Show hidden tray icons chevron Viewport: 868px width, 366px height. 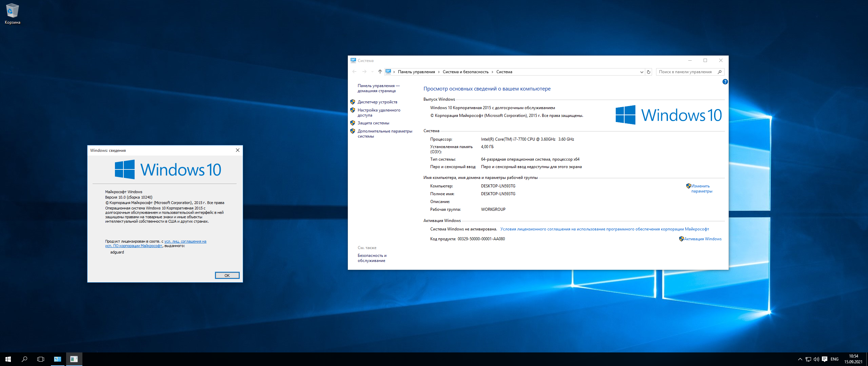[800, 359]
